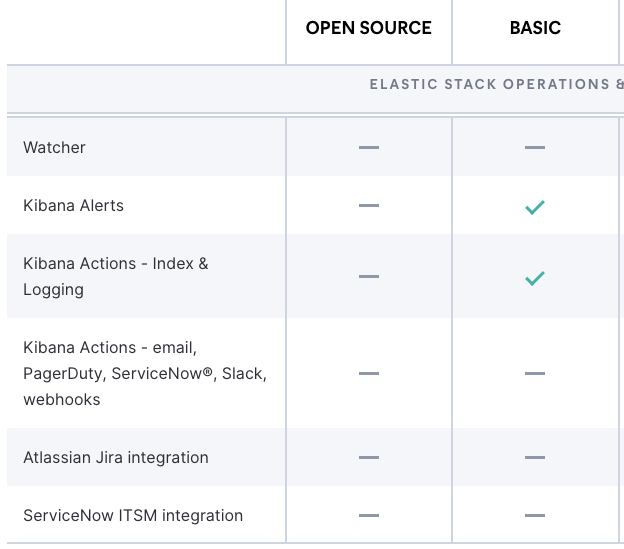Click the Atlassian Jira integration label

116,458
